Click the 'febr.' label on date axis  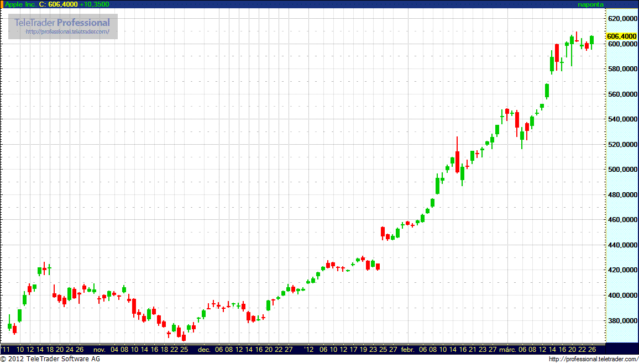pos(407,350)
